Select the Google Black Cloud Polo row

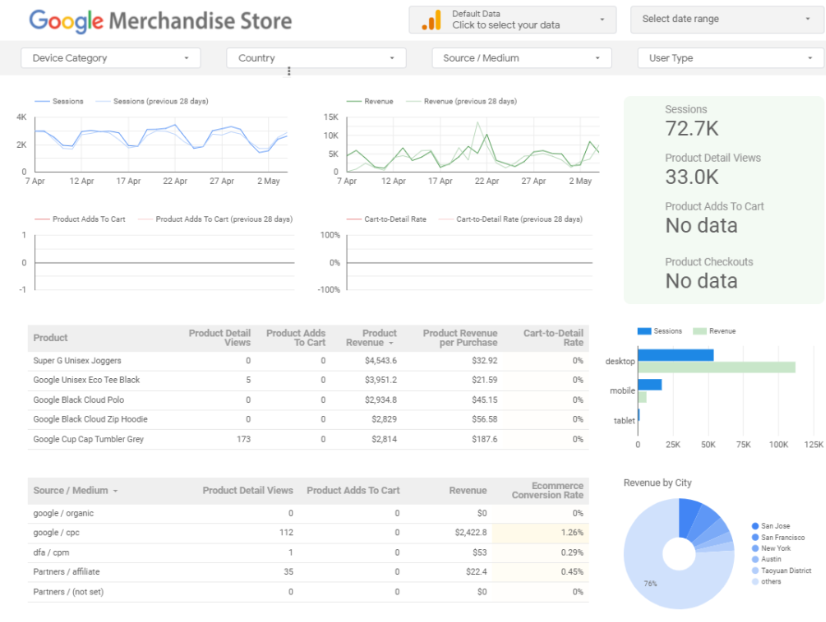point(308,400)
